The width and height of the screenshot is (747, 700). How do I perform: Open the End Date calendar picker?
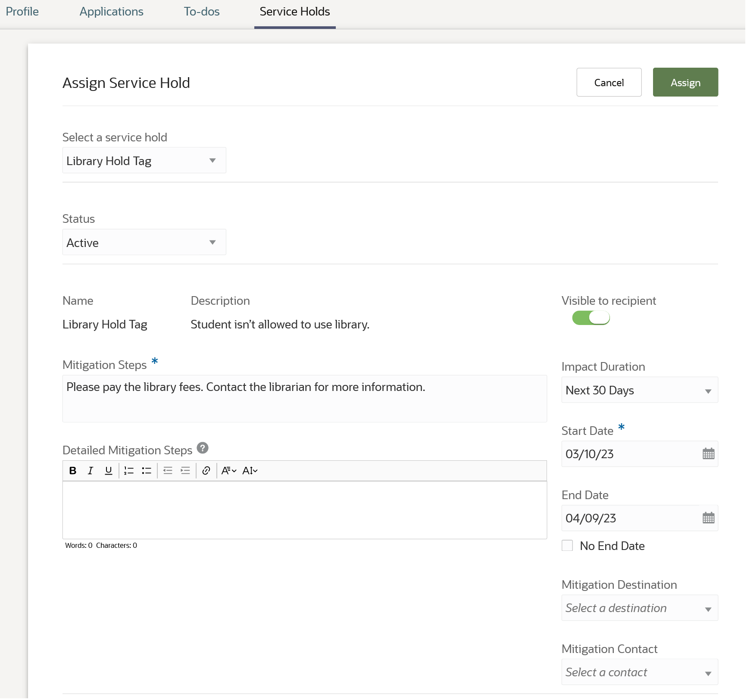pos(708,518)
